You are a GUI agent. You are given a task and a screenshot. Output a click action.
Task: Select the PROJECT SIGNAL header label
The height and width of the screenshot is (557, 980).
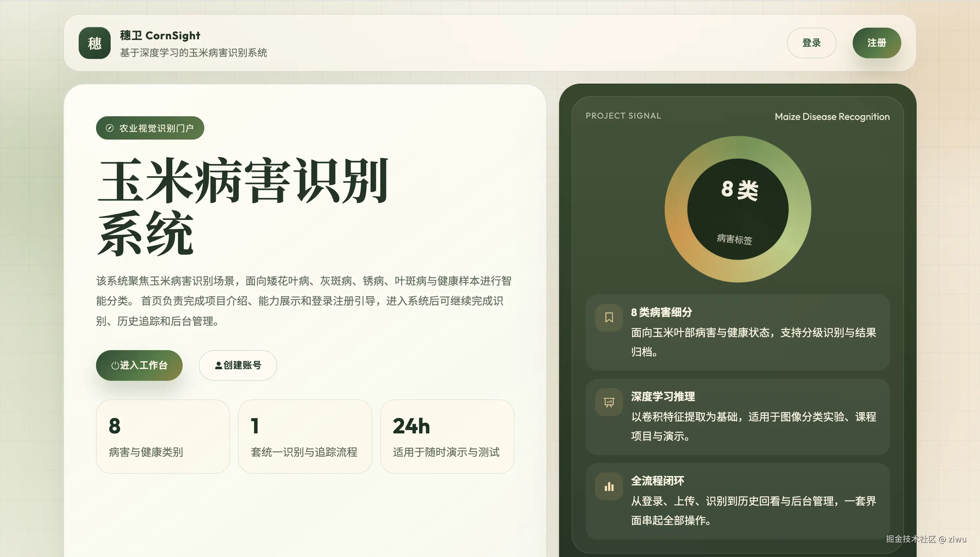[623, 116]
